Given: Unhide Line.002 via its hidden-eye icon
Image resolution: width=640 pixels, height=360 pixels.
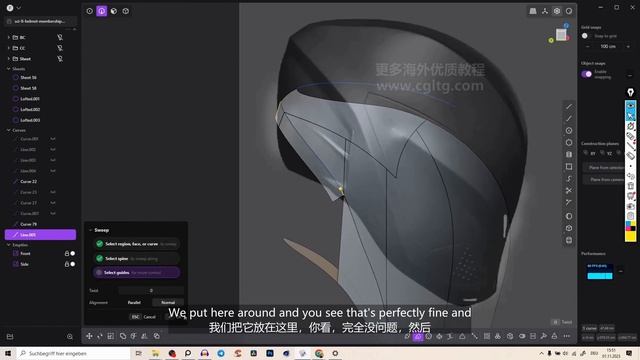Looking at the screenshot, I should 53,149.
